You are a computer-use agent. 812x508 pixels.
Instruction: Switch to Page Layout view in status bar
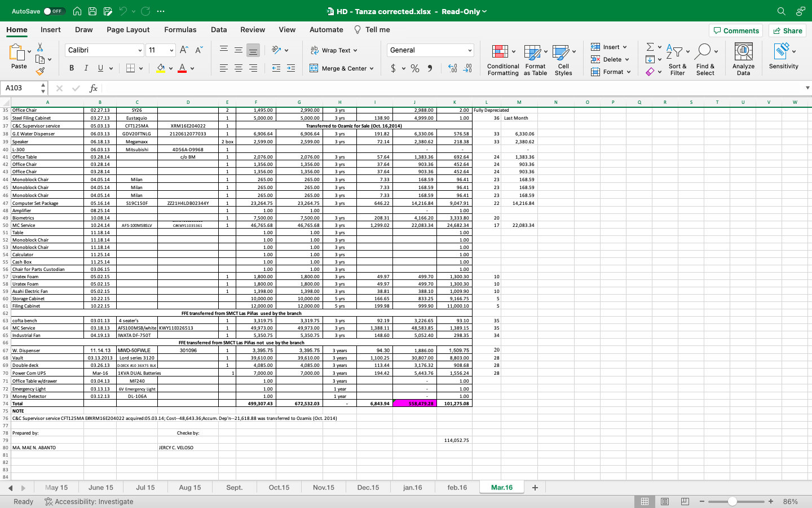(x=665, y=501)
